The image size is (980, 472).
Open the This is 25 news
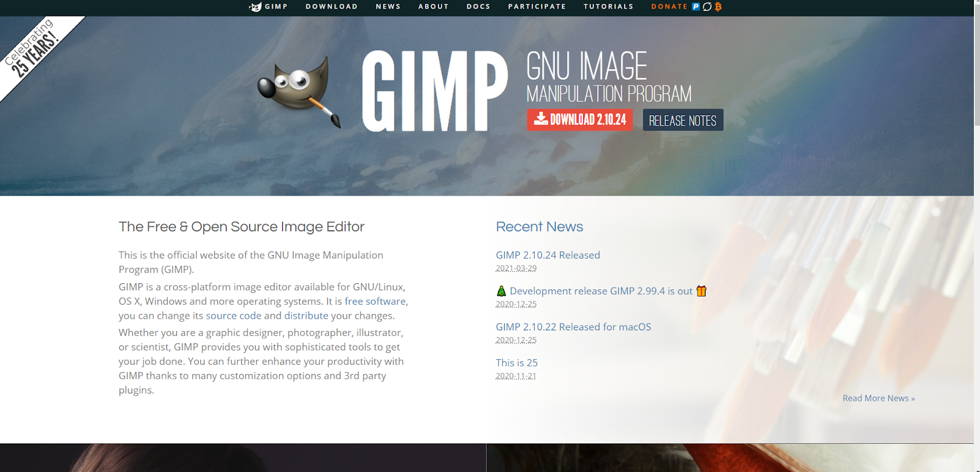click(516, 363)
